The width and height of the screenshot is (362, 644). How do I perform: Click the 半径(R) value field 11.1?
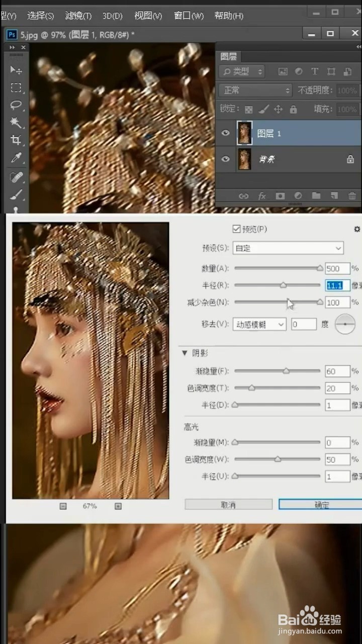tap(337, 285)
